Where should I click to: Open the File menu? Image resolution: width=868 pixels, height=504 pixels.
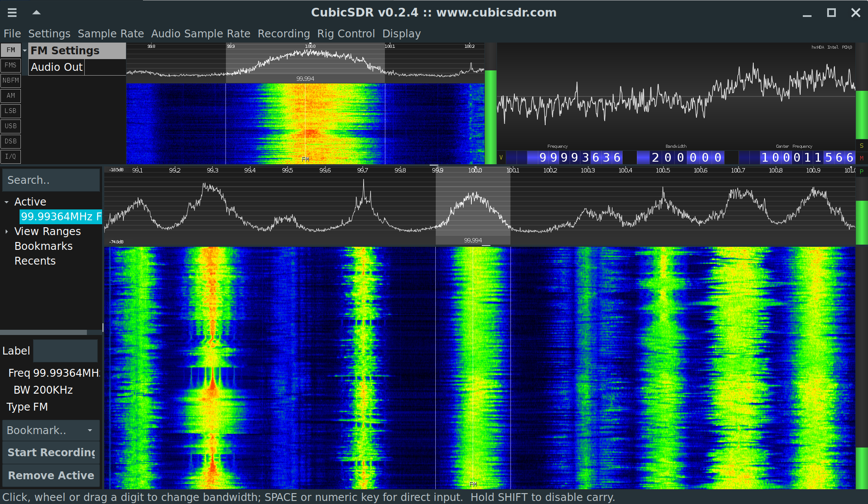tap(12, 33)
